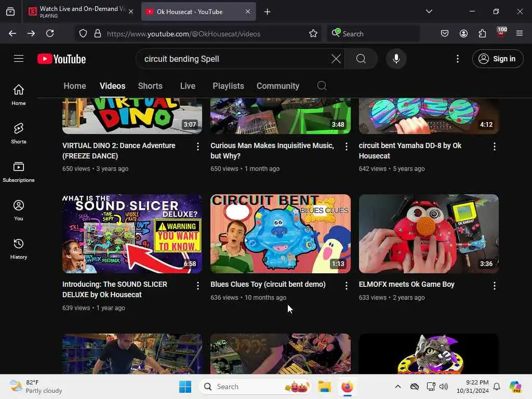
Task: Open the You section in the sidebar
Action: pyautogui.click(x=19, y=210)
